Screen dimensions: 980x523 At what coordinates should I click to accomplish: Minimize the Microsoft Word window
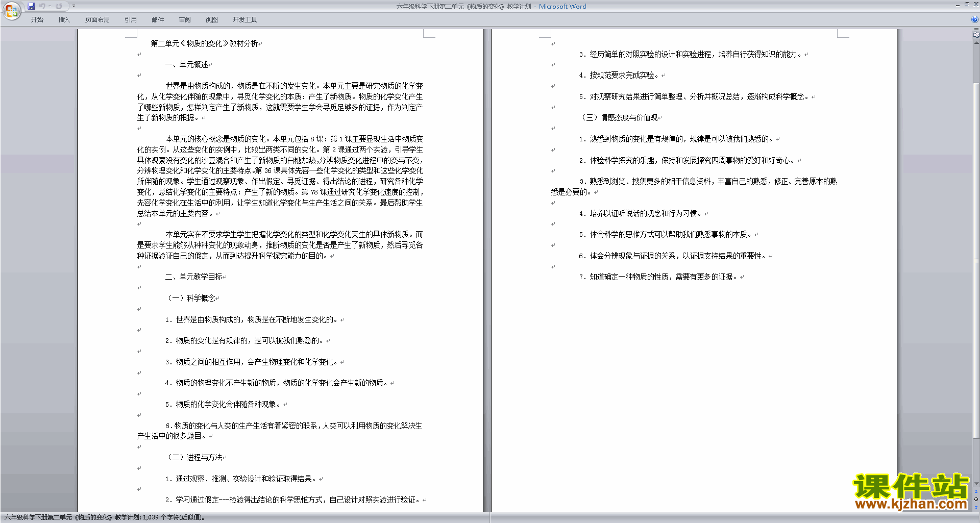pos(958,5)
